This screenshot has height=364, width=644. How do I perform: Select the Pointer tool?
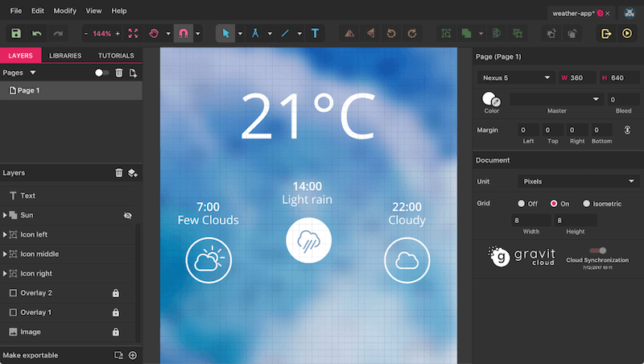coord(225,33)
